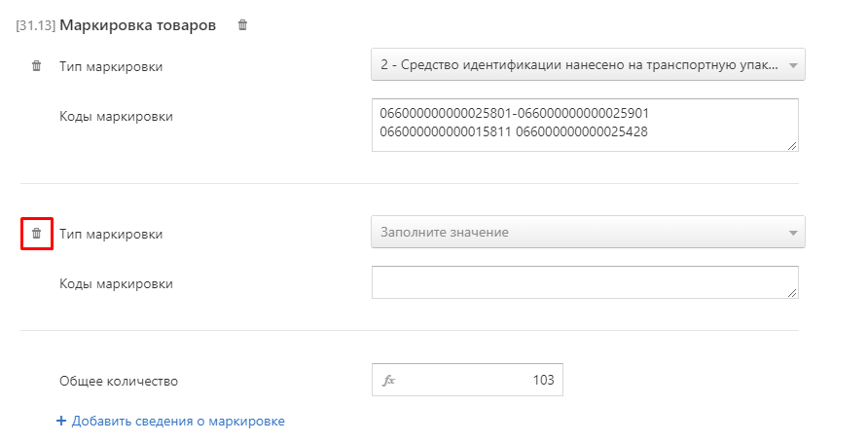Select the Общее количество field showing 103
Viewport: 868px width, 443px height.
point(467,380)
